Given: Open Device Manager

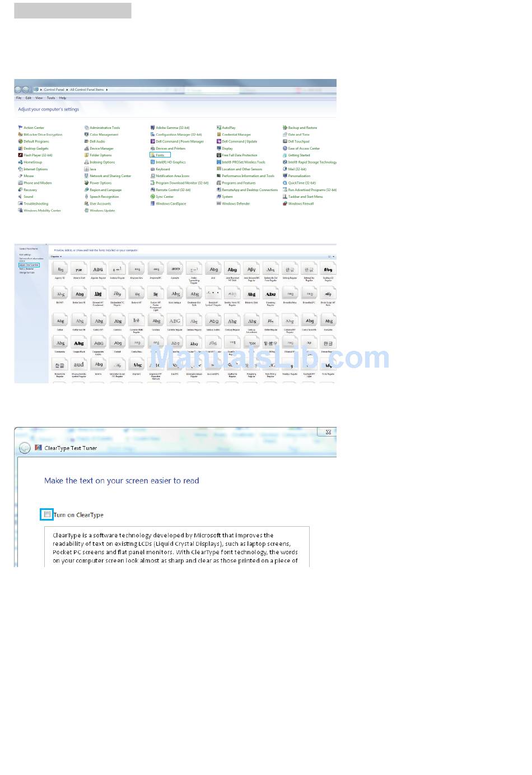Looking at the screenshot, I should [99, 148].
